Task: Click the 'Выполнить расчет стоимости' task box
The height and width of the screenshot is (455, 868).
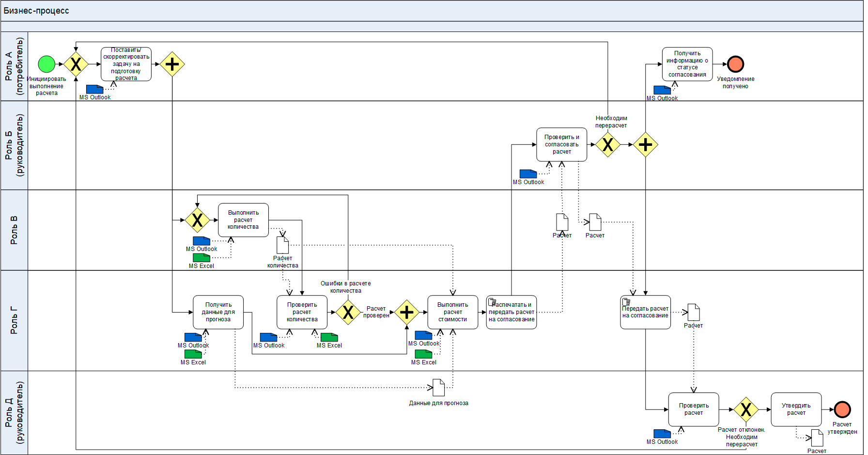Action: click(452, 312)
